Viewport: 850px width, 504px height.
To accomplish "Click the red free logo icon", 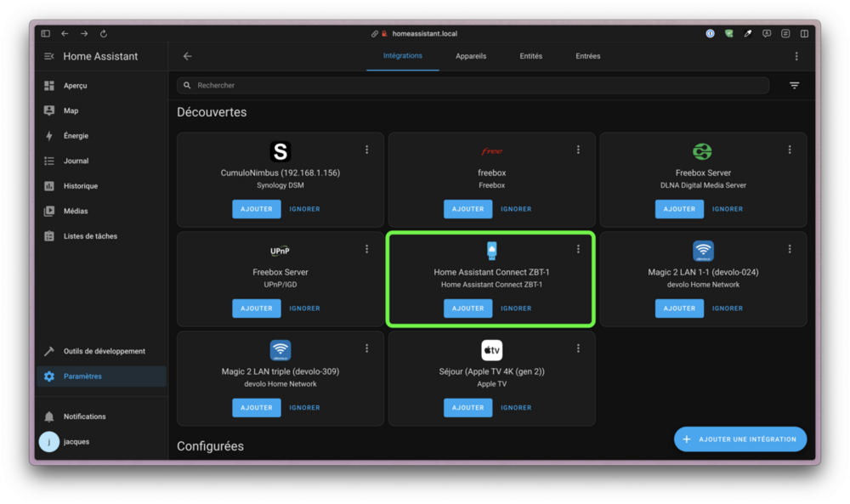I will (491, 152).
